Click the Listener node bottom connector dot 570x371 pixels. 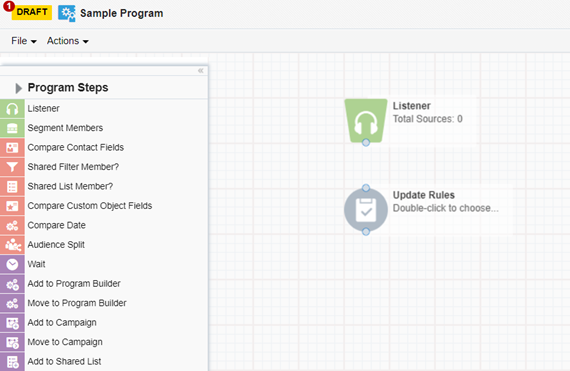(x=366, y=142)
